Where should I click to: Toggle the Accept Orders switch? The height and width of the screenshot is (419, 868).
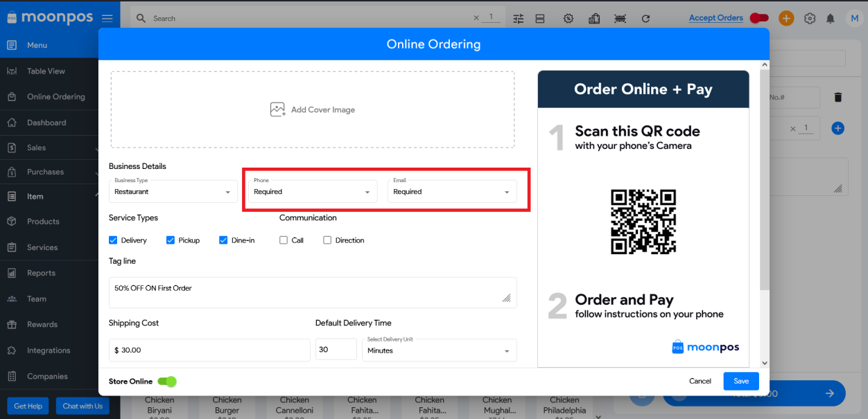click(759, 18)
